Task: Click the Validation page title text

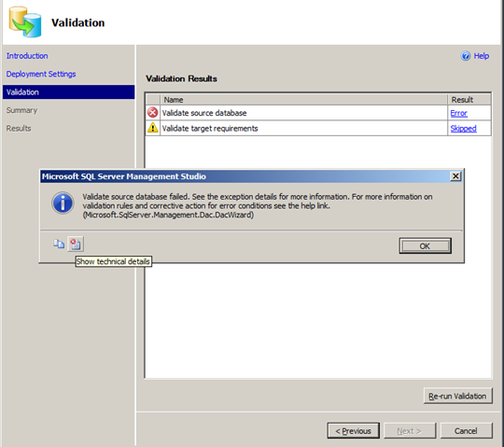Action: 78,22
